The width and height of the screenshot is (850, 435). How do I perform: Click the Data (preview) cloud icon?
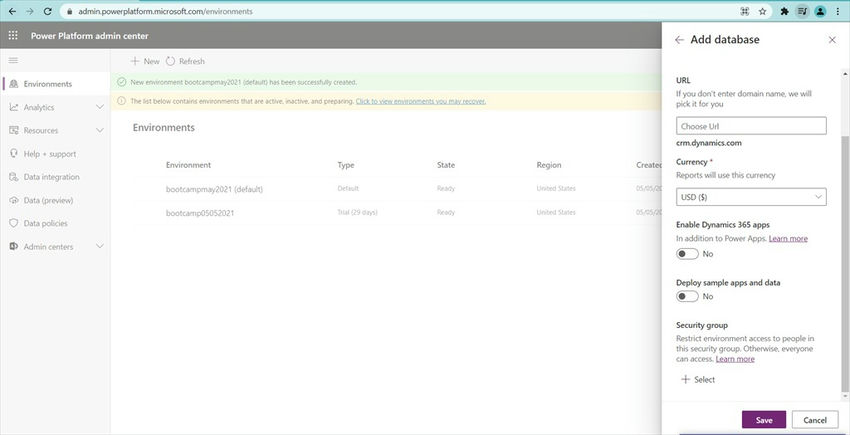(x=14, y=200)
